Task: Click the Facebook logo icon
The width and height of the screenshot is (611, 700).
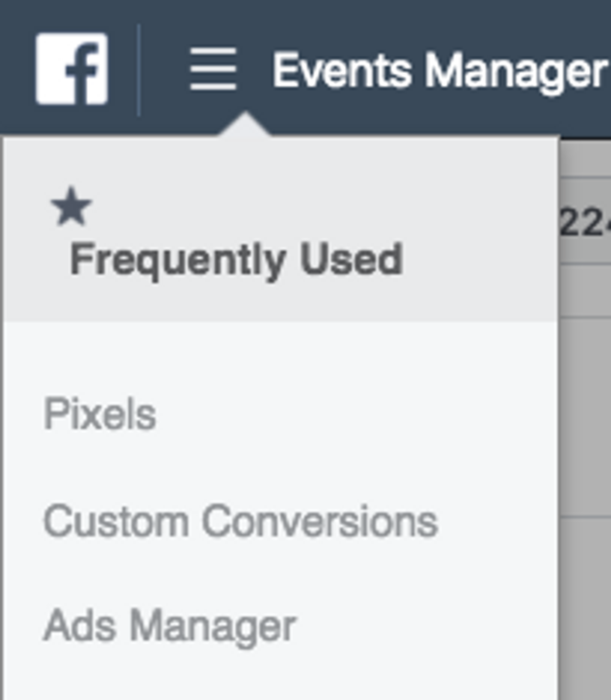Action: [x=72, y=69]
